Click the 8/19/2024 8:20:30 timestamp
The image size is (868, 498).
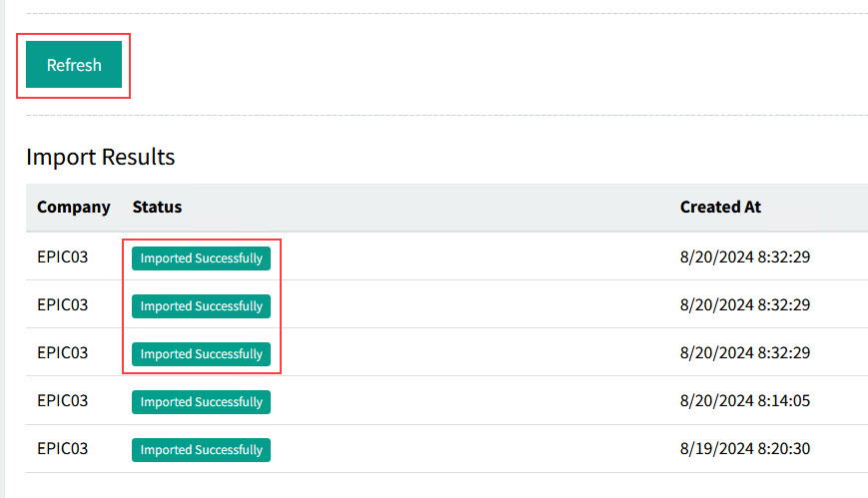coord(744,449)
